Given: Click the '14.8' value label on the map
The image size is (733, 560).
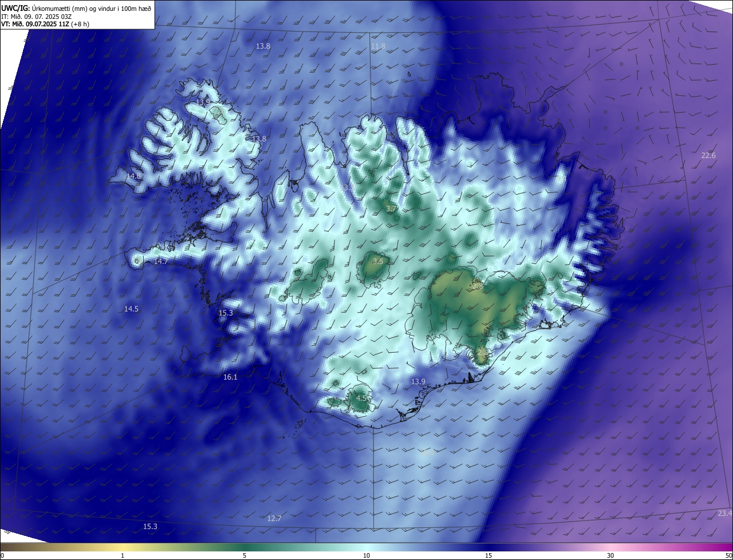Looking at the screenshot, I should (x=134, y=176).
